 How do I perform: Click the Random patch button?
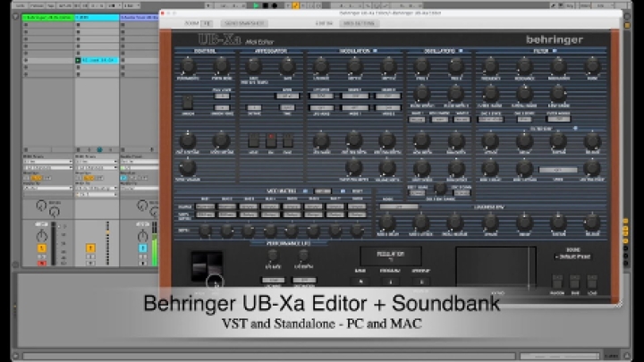[557, 282]
